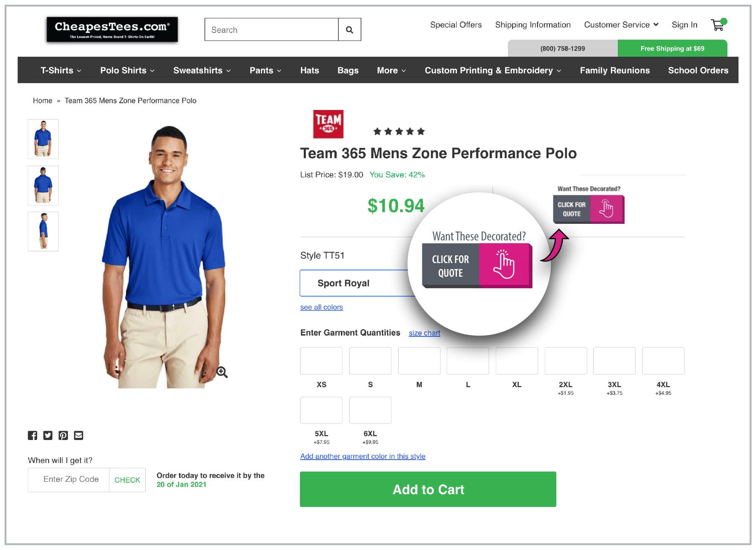
Task: Click the L quantity box
Action: pyautogui.click(x=468, y=361)
